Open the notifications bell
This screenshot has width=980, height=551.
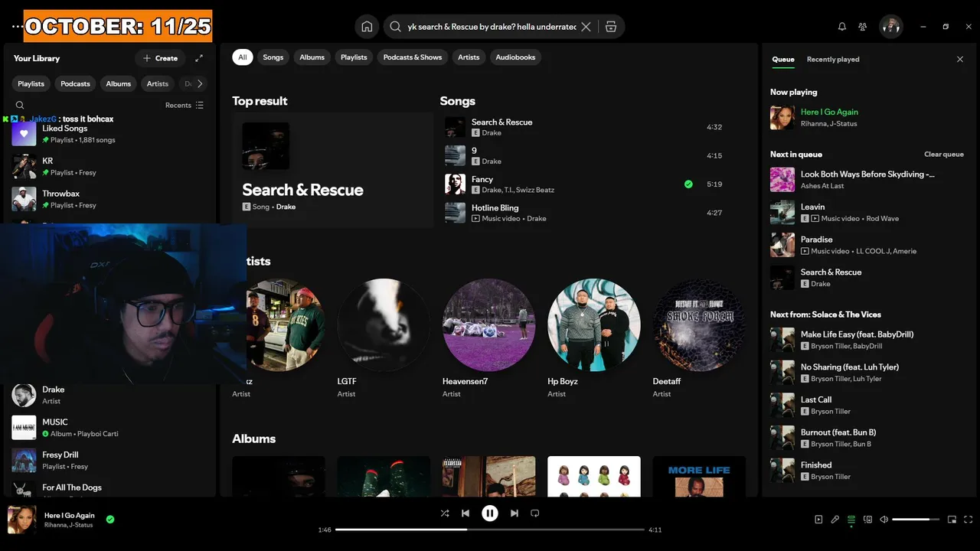[842, 27]
